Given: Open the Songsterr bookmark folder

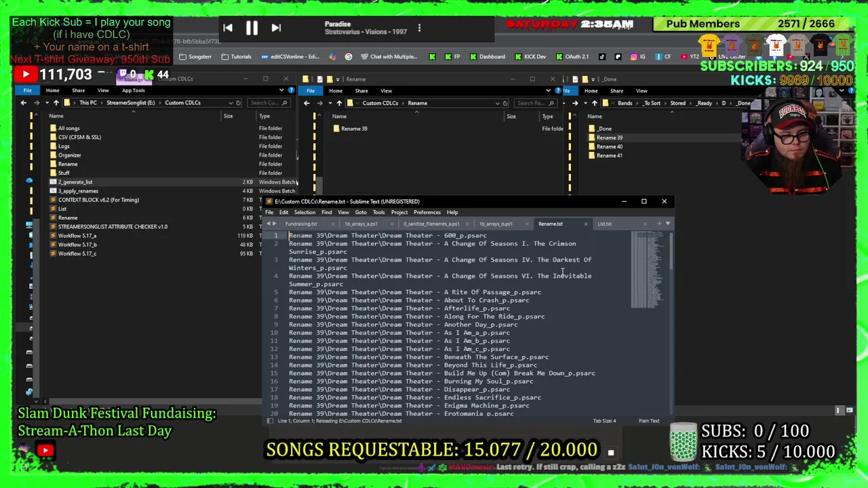Looking at the screenshot, I should (195, 56).
